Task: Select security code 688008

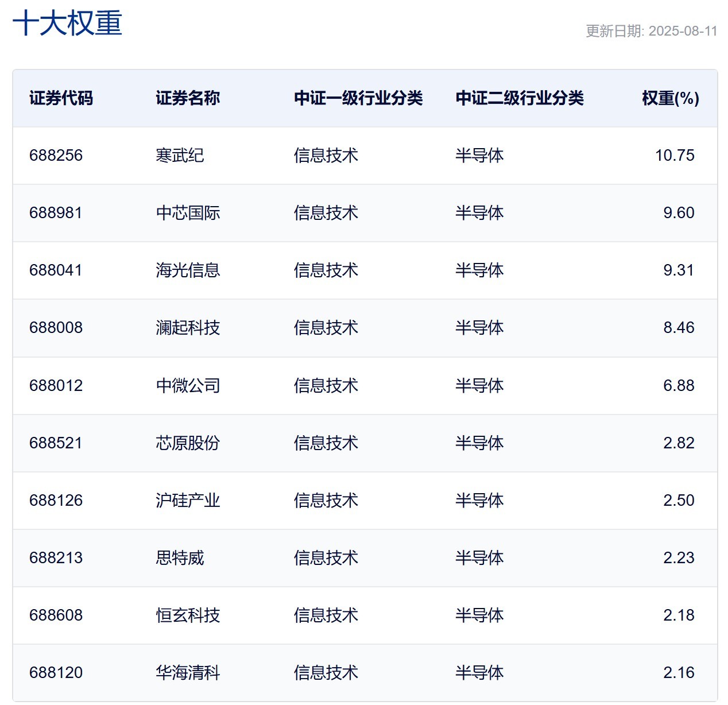Action: (x=56, y=328)
